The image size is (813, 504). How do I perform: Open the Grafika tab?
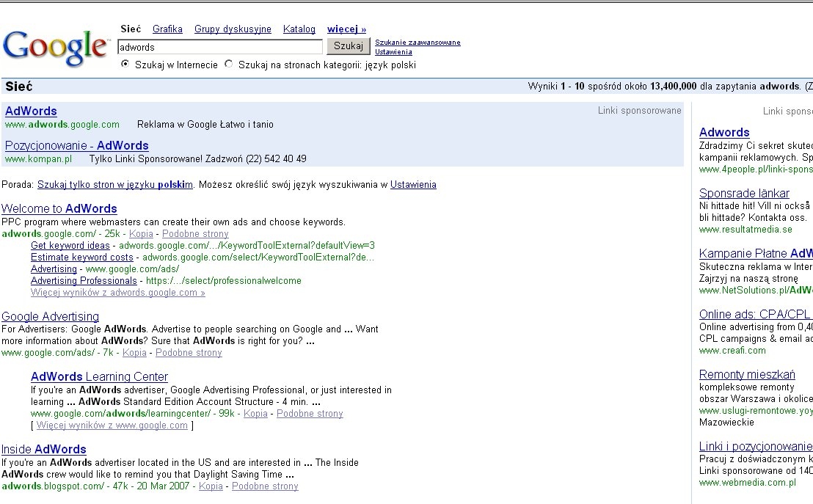coord(167,29)
